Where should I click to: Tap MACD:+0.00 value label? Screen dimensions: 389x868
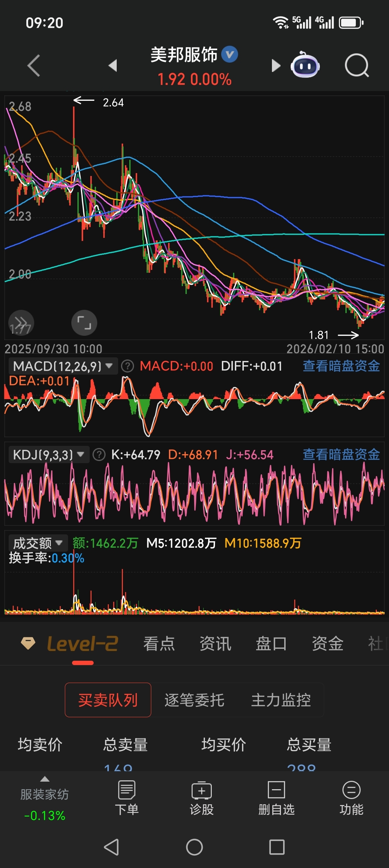click(176, 366)
